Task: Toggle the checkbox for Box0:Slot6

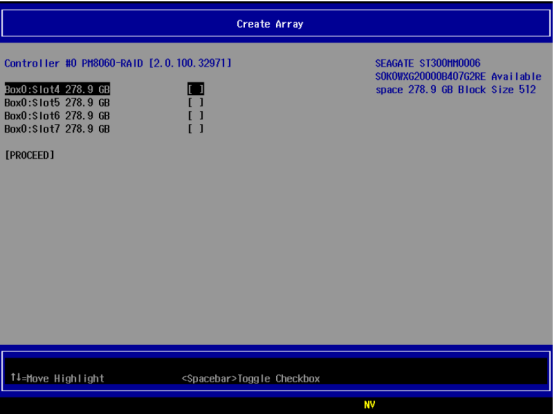Action: pos(195,115)
